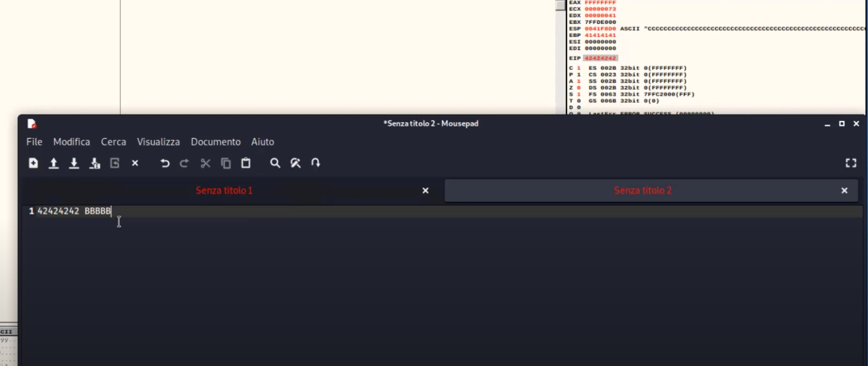Click the Reload document toolbar icon
The width and height of the screenshot is (868, 366).
pos(115,163)
